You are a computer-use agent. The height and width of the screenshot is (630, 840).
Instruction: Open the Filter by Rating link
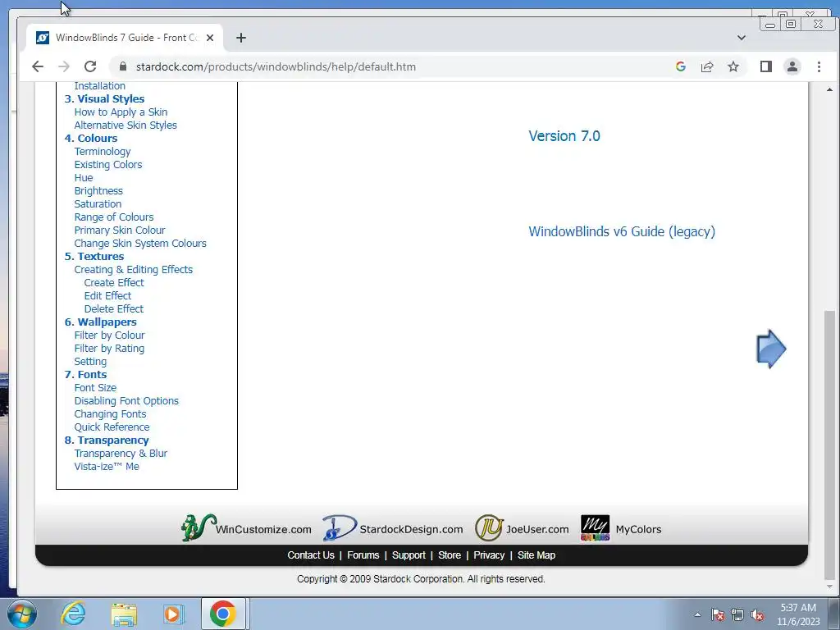pos(109,348)
